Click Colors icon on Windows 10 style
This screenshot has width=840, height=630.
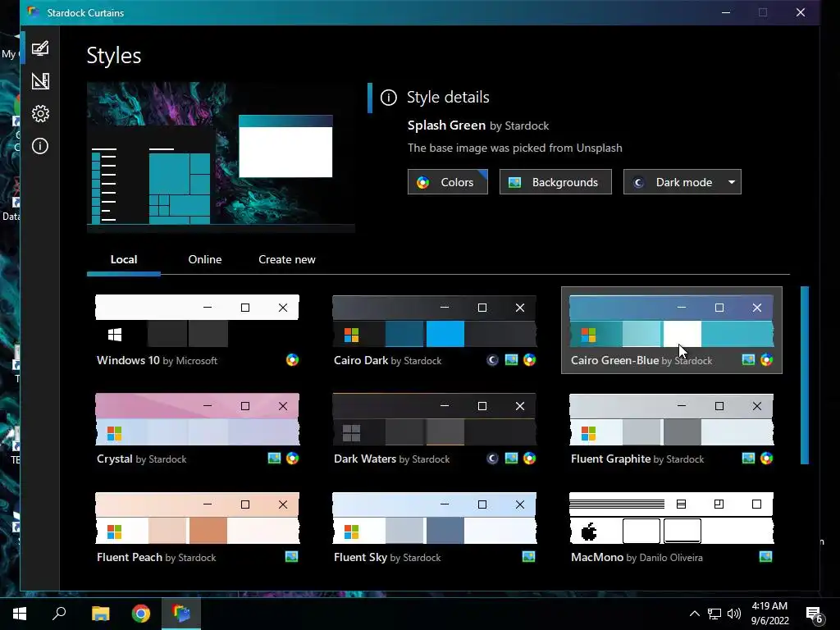point(292,360)
